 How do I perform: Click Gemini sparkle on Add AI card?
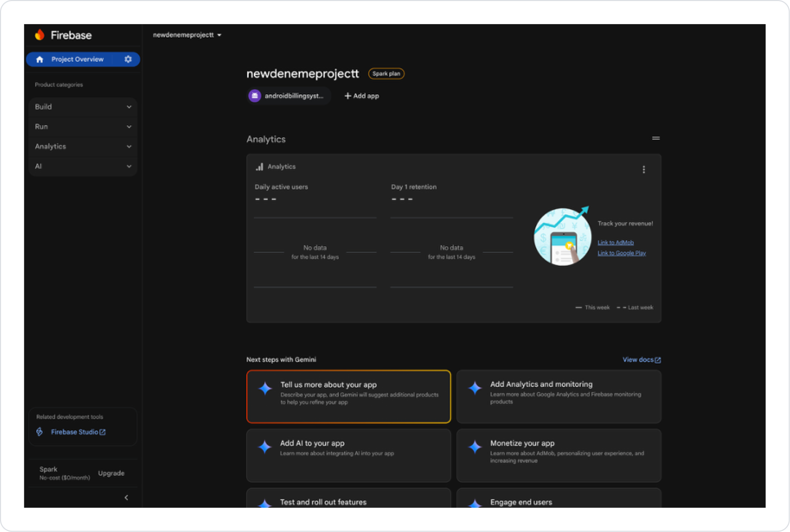click(x=265, y=447)
